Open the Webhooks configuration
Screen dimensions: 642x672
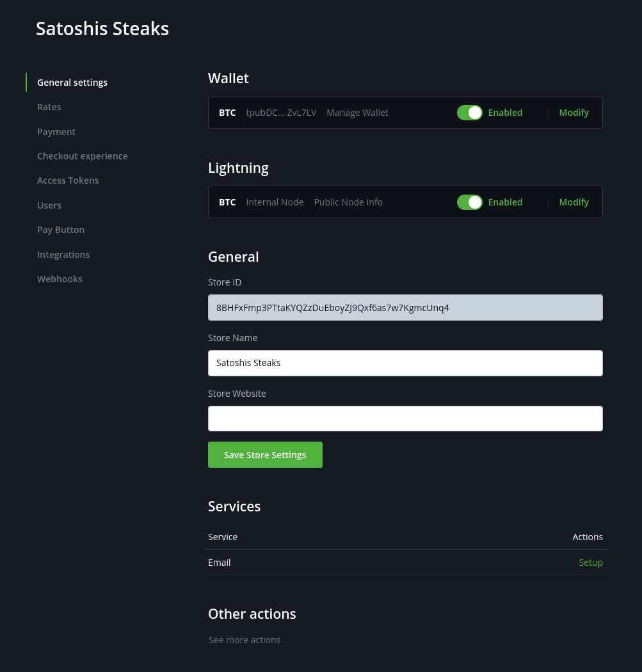point(60,278)
